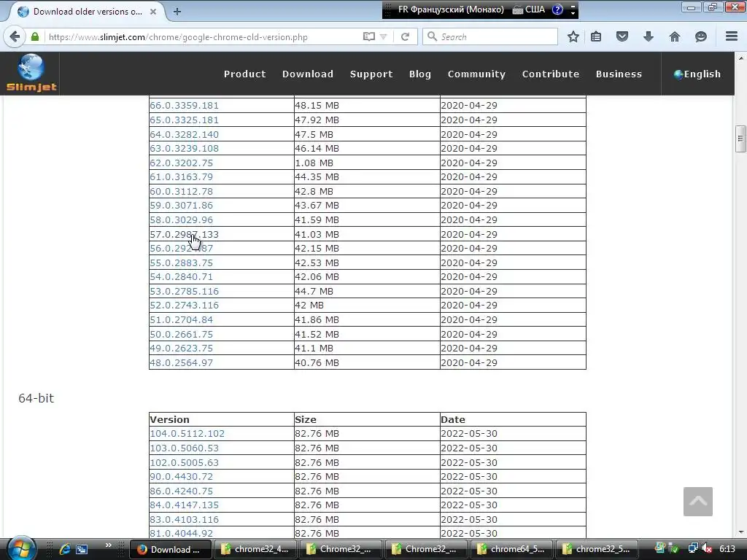Image resolution: width=747 pixels, height=560 pixels.
Task: Bookmark this page with the star icon
Action: click(x=573, y=36)
